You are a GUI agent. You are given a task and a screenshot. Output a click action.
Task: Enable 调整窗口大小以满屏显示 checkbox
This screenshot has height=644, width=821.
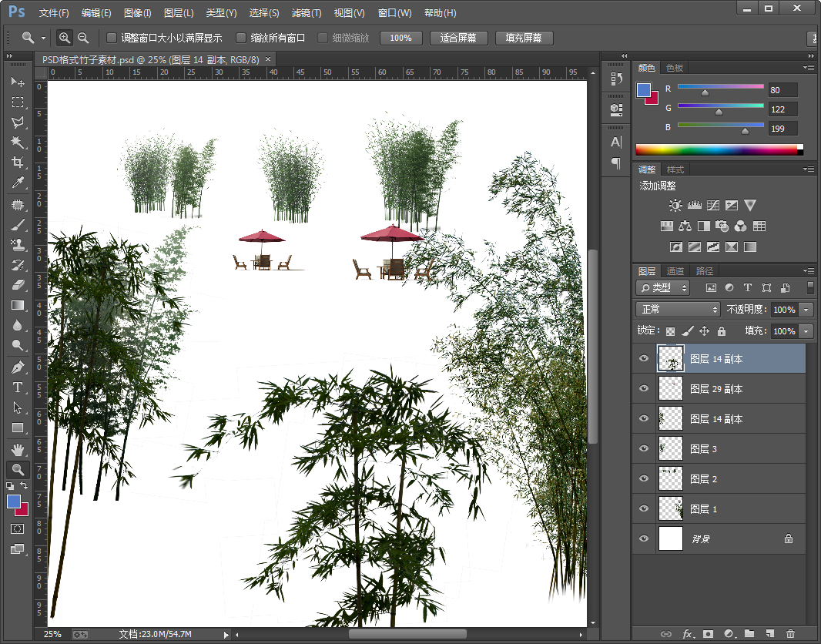(x=112, y=38)
